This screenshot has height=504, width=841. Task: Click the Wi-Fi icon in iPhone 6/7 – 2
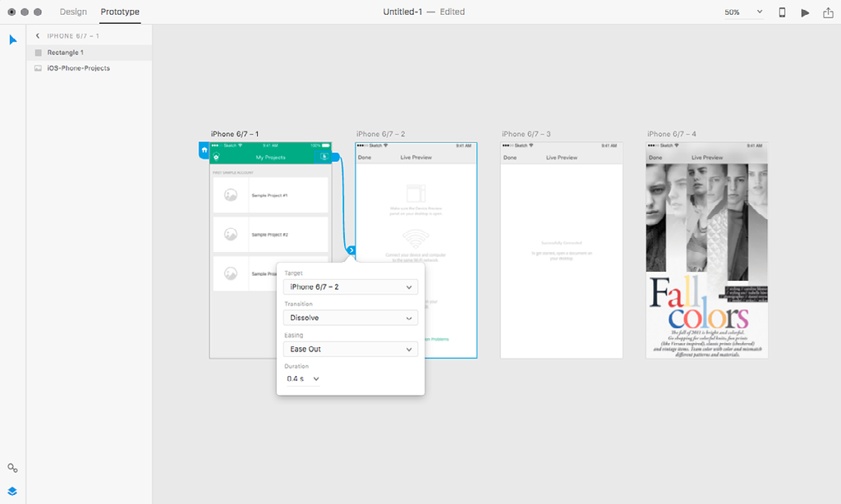click(x=416, y=239)
